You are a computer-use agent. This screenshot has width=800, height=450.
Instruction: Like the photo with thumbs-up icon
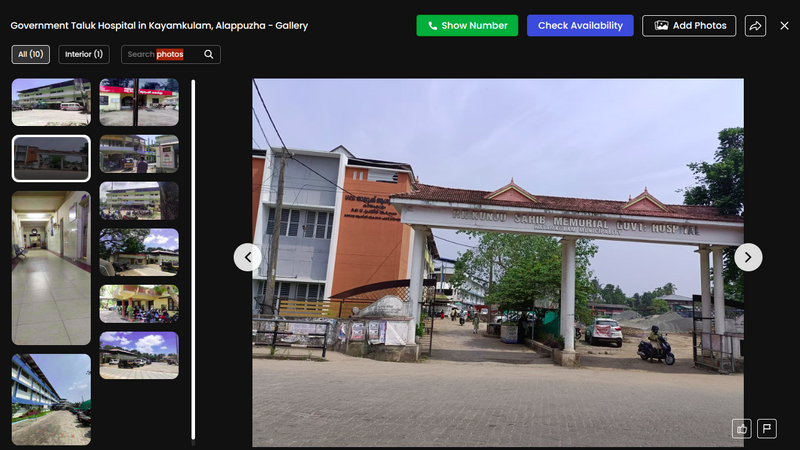[742, 429]
